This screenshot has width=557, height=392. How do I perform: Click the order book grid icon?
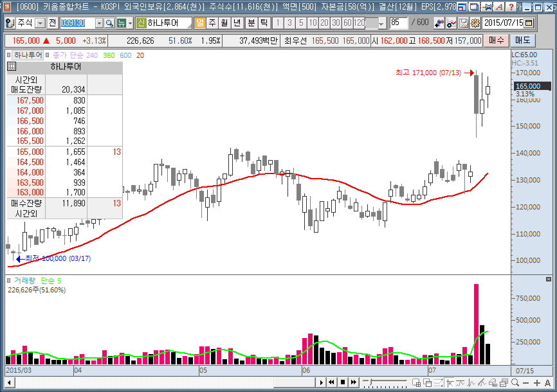pos(12,67)
